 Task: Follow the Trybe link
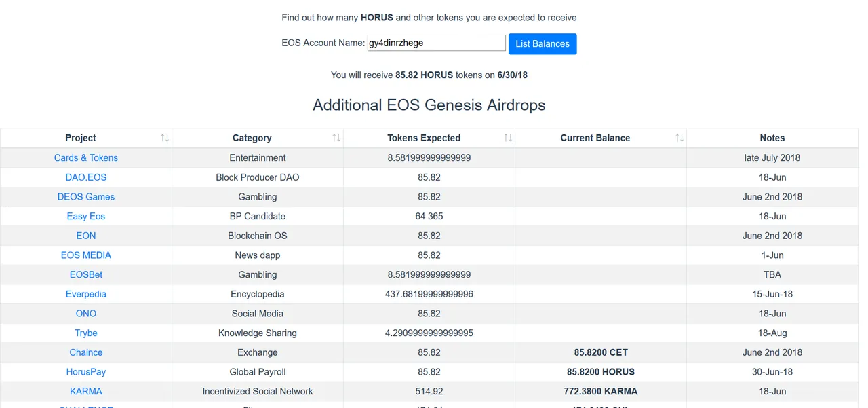(x=86, y=333)
